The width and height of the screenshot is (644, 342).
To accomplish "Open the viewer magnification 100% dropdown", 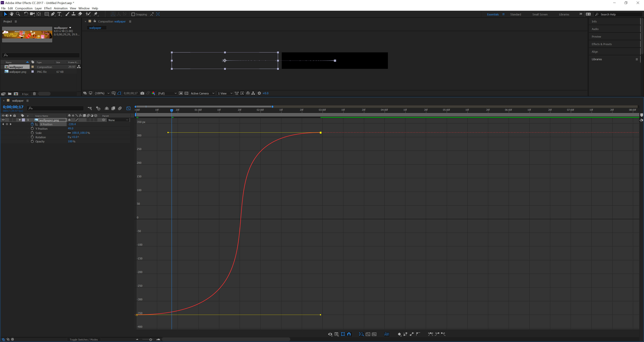I will (x=102, y=93).
